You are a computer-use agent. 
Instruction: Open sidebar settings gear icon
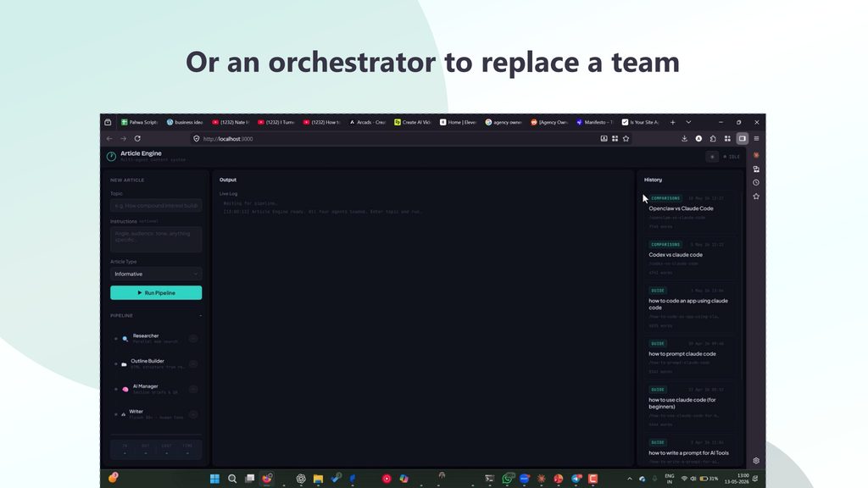point(756,461)
